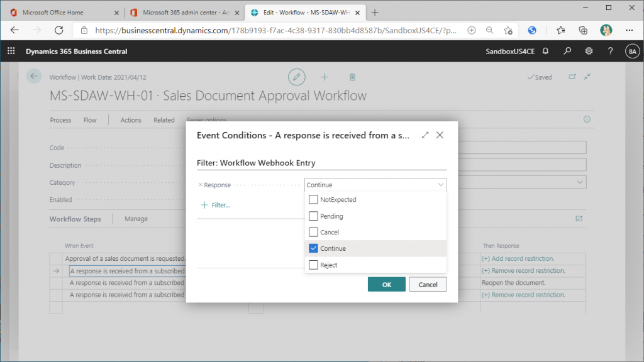Open a new browser tab
Image resolution: width=644 pixels, height=362 pixels.
pos(375,13)
